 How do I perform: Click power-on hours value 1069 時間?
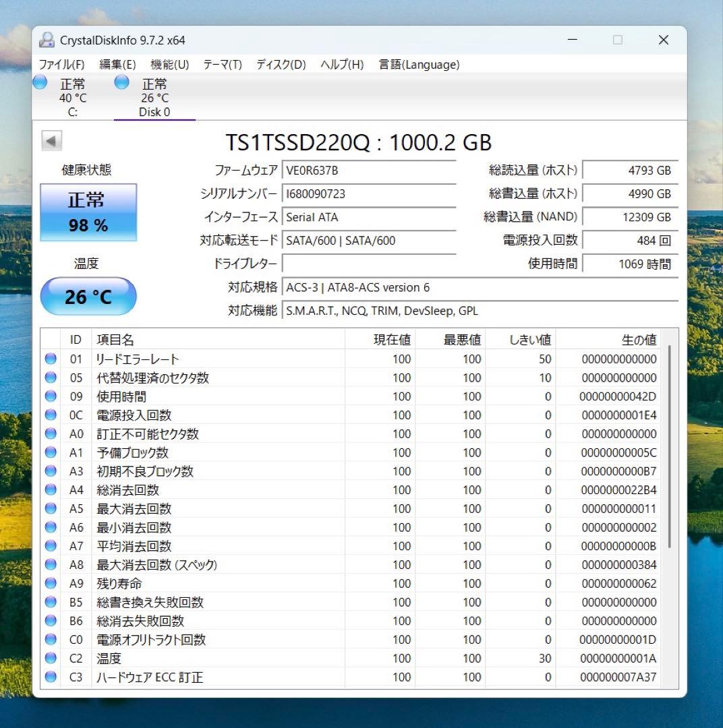tap(630, 264)
